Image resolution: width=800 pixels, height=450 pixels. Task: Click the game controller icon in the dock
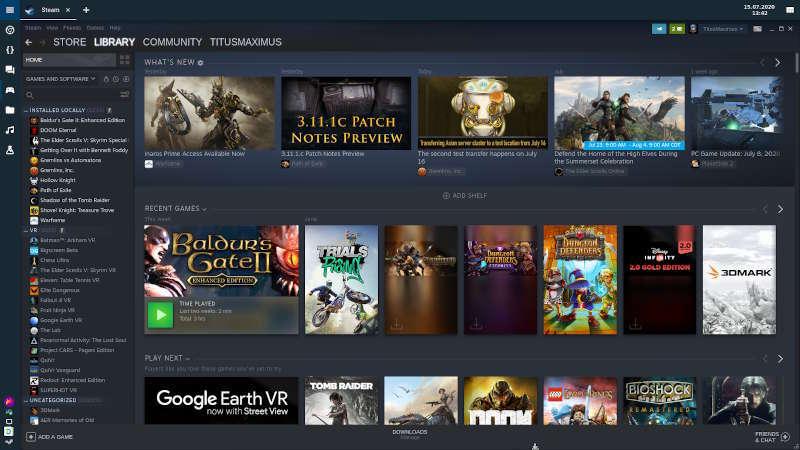[10, 90]
